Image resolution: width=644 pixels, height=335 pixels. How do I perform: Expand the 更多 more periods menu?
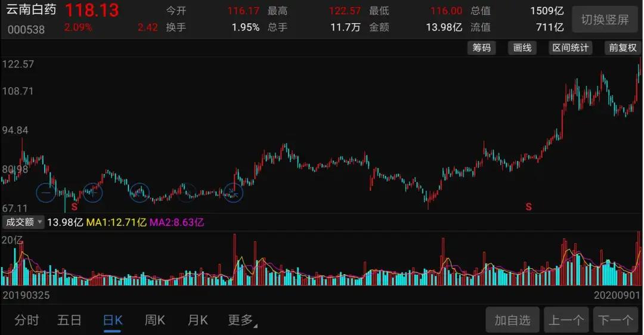[241, 320]
